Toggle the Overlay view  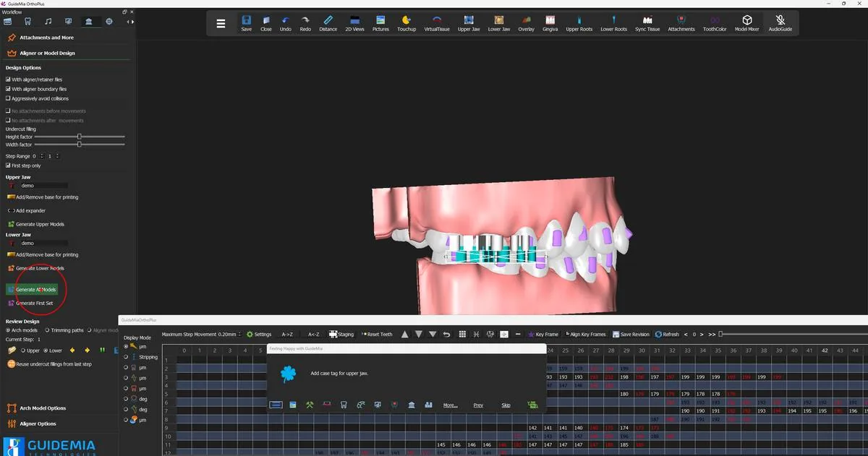pyautogui.click(x=526, y=23)
